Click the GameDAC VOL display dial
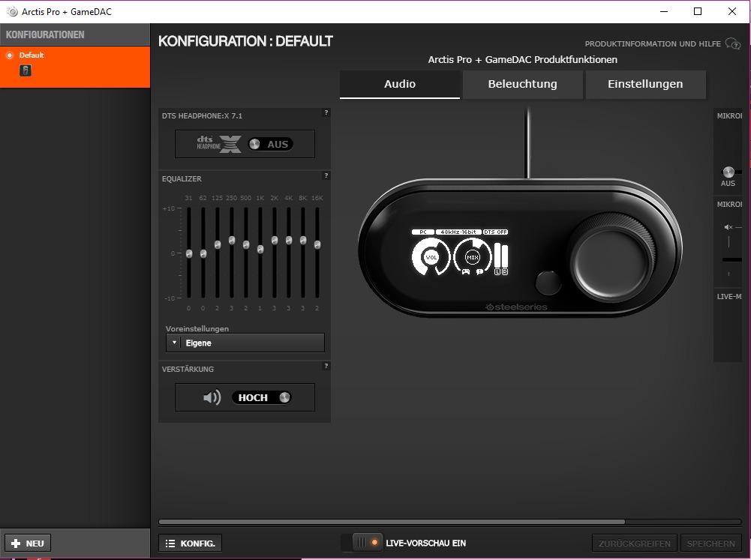The image size is (751, 560). 431,257
